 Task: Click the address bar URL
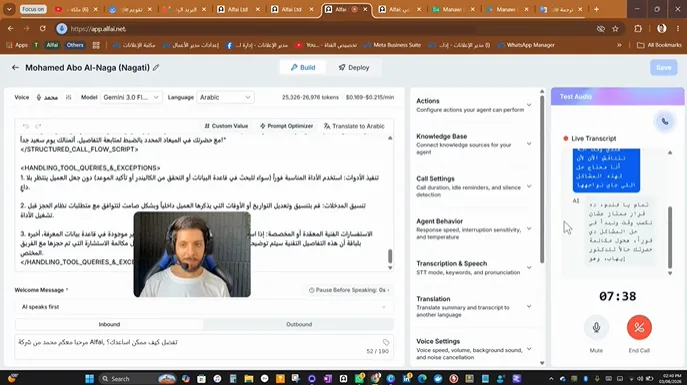pyautogui.click(x=98, y=29)
